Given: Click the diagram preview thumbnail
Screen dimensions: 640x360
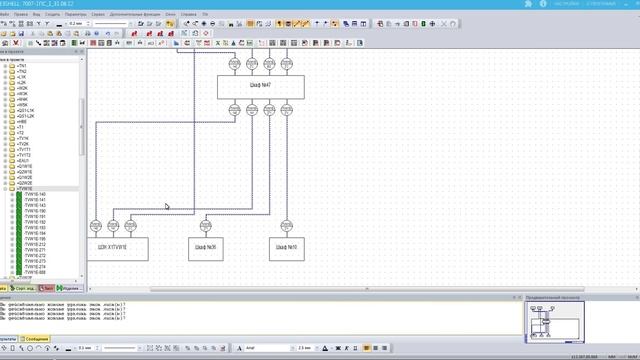Looking at the screenshot, I should point(554,322).
